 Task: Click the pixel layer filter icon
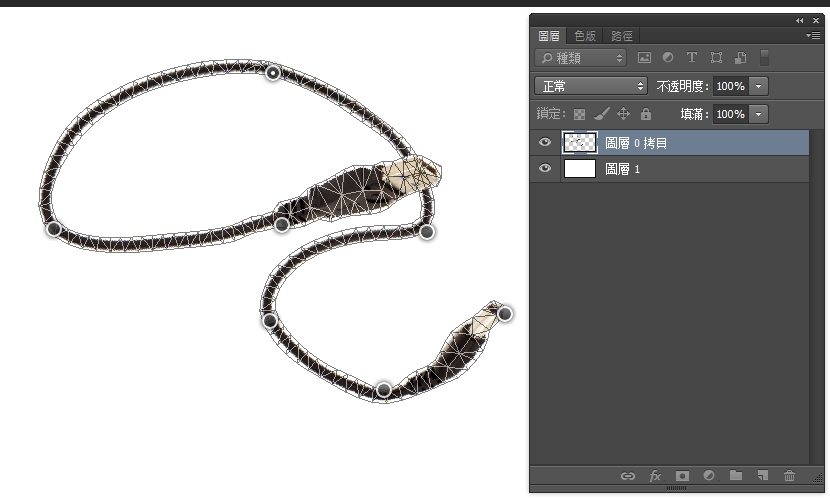pyautogui.click(x=644, y=58)
